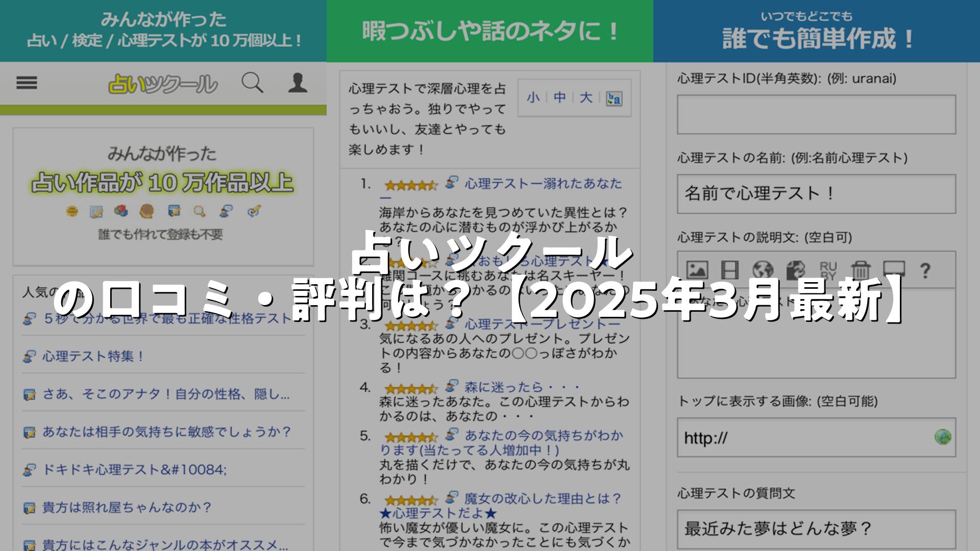Viewport: 980px width, 551px height.
Task: Click the preview screen editor icon
Action: [894, 269]
